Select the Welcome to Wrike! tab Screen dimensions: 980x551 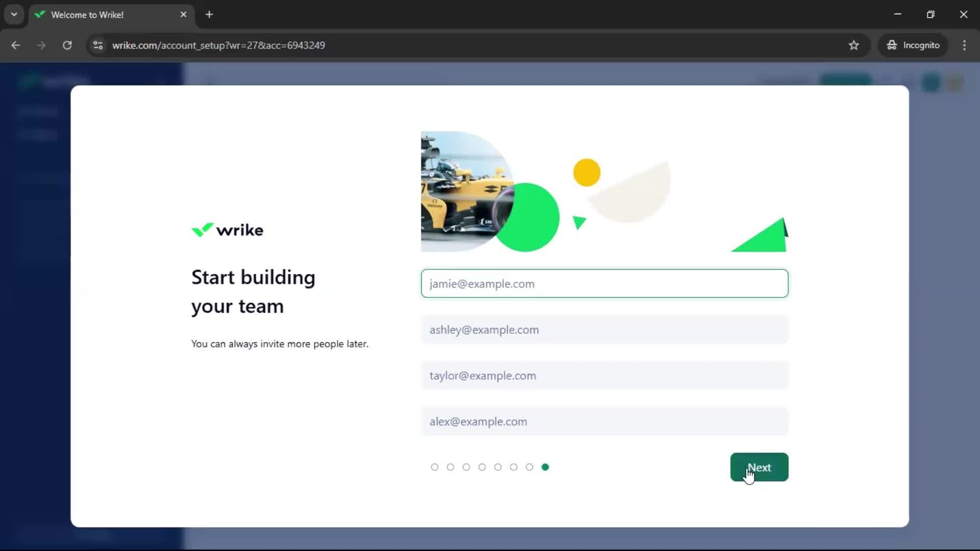(x=111, y=14)
